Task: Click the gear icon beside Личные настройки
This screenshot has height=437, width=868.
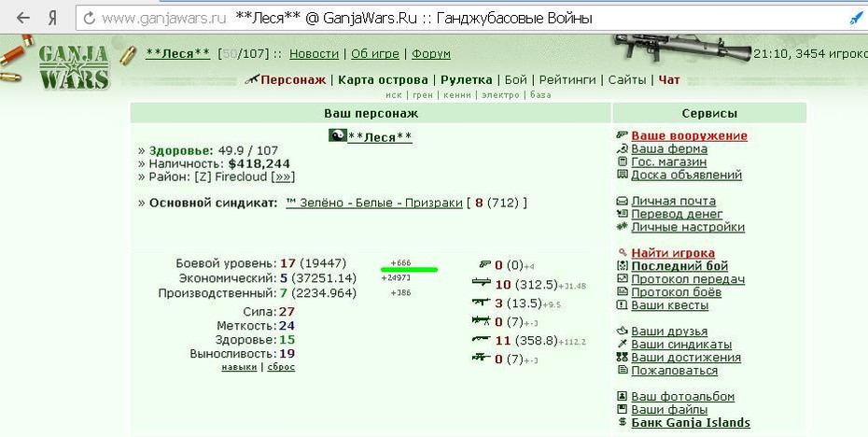Action: click(622, 227)
